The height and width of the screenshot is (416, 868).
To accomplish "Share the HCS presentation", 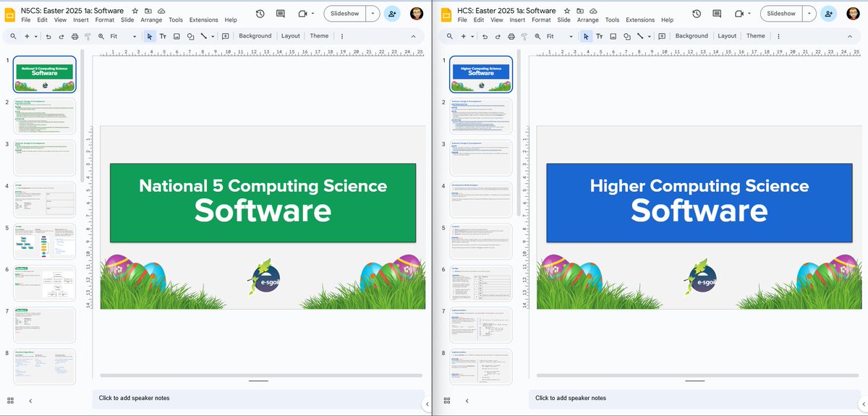I will tap(829, 14).
